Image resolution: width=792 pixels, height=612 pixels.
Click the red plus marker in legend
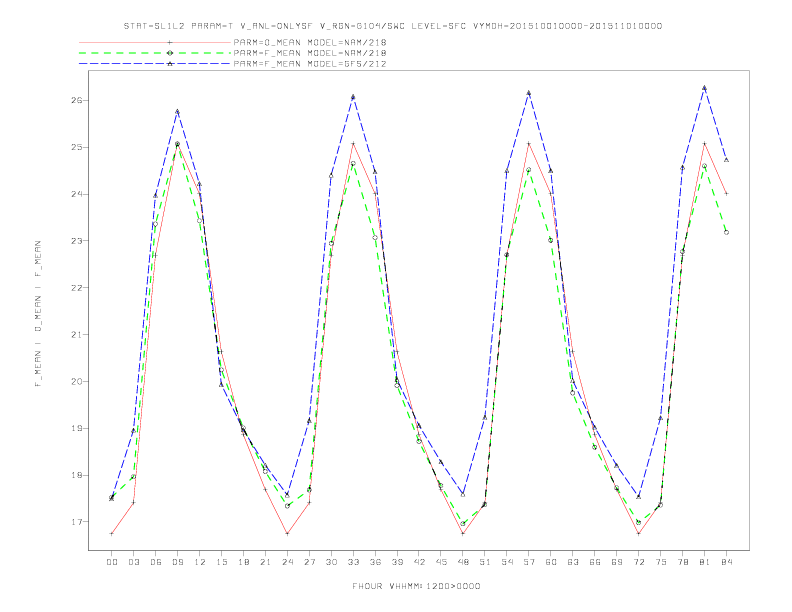tap(170, 42)
